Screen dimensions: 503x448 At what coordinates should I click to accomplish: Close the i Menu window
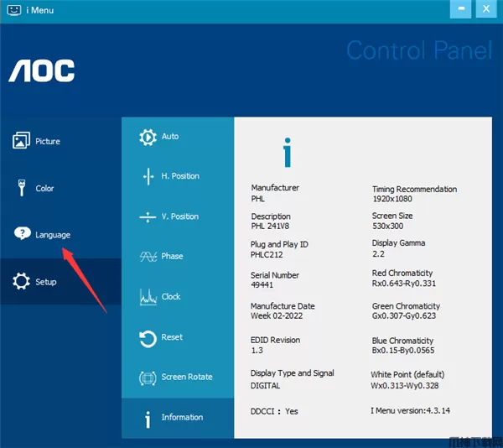point(485,9)
